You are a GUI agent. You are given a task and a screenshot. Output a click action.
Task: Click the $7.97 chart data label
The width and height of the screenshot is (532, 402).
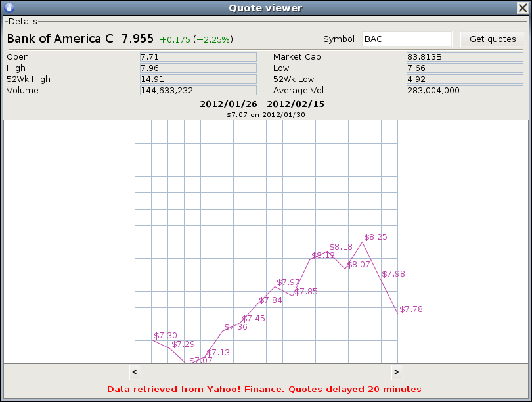point(288,282)
